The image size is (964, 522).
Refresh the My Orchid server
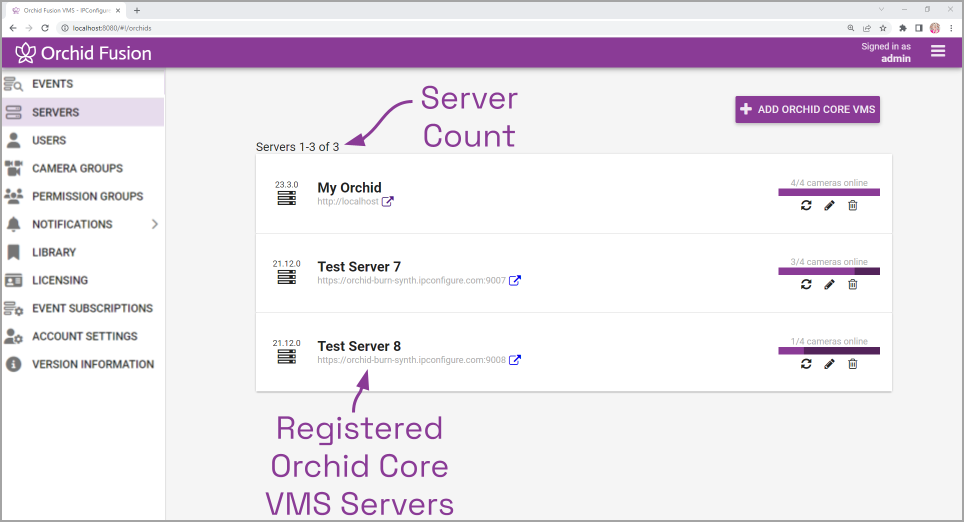[x=806, y=205]
